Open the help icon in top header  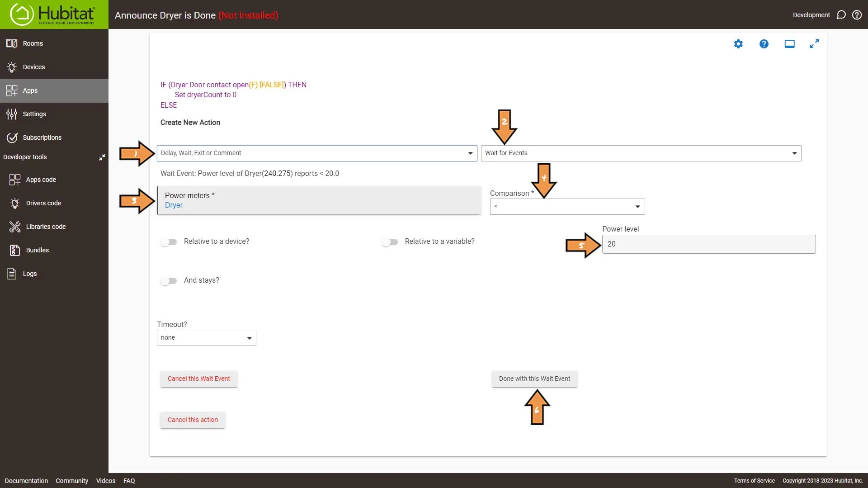click(857, 15)
